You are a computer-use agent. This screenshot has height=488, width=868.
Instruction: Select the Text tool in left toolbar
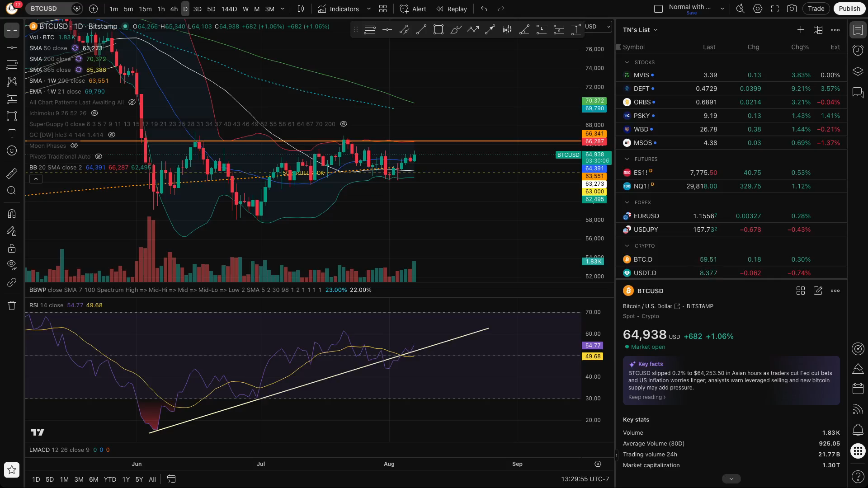click(12, 133)
